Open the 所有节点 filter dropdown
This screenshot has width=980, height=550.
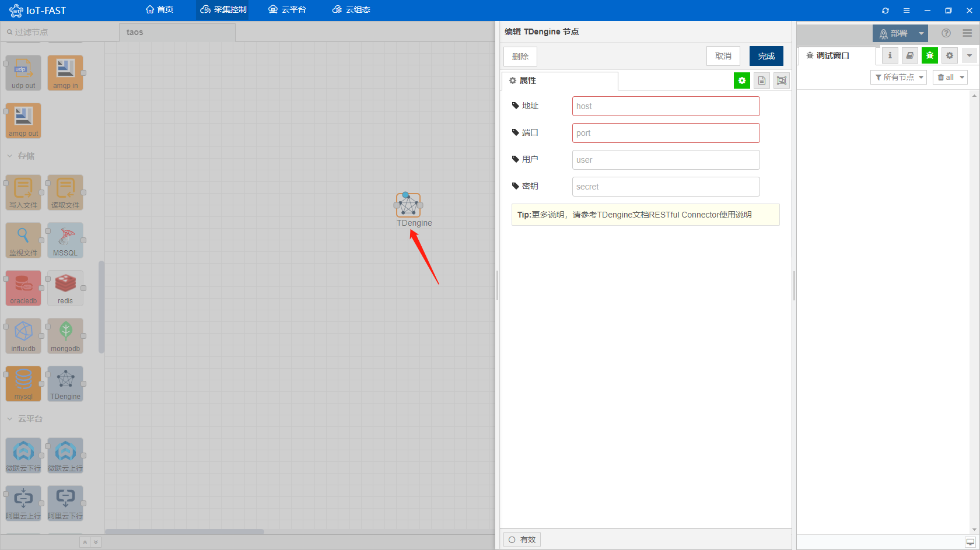point(898,77)
